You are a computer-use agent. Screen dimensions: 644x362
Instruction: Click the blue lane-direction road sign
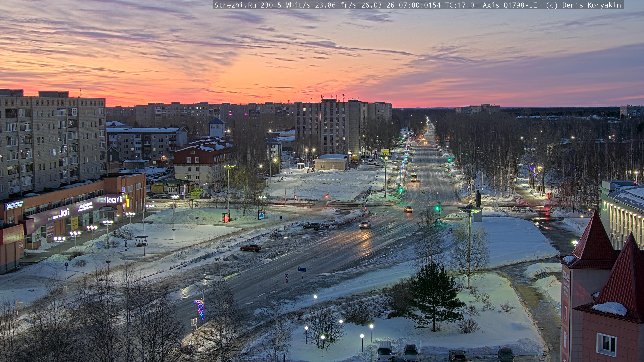302,269
